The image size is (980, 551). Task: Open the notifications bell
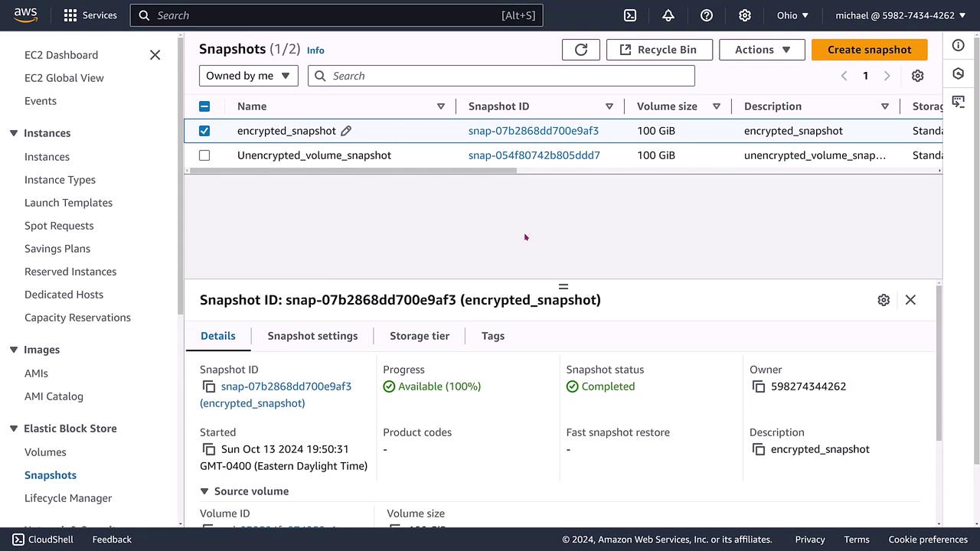(668, 15)
